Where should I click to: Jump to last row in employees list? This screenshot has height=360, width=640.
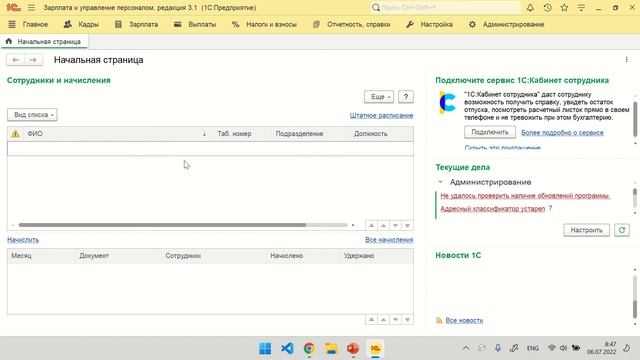407,225
